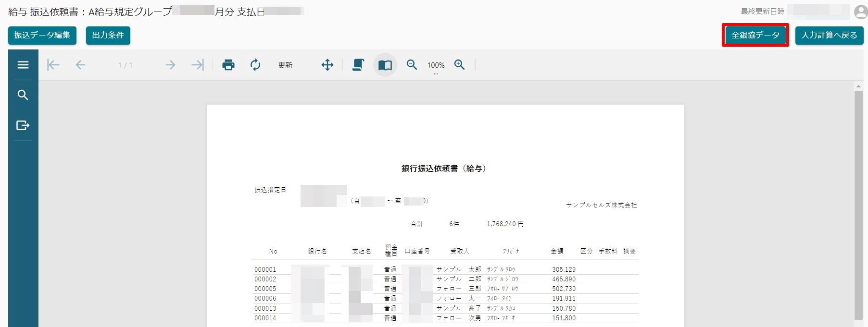Print the report with printer icon
Screen dimensions: 868x327
click(228, 65)
